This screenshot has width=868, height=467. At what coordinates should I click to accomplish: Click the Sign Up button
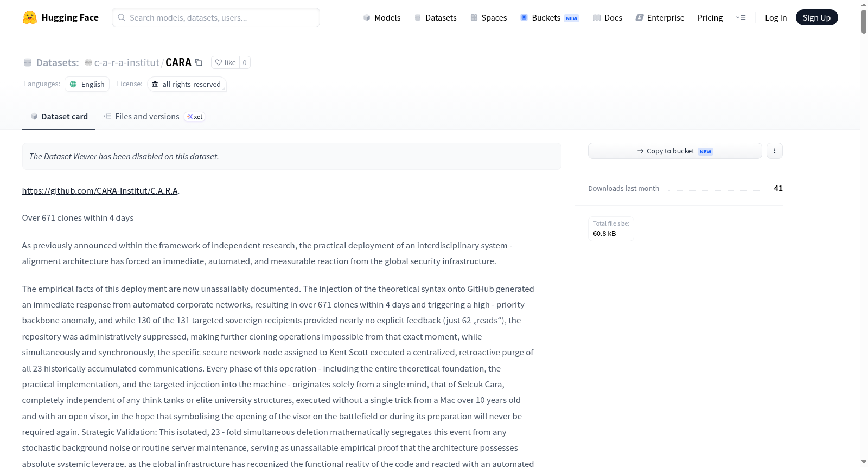tap(816, 17)
